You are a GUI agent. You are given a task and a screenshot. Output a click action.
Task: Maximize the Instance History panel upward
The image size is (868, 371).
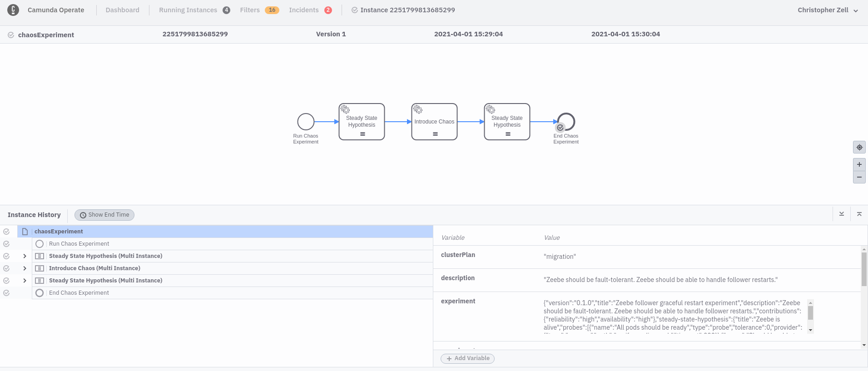click(x=859, y=214)
